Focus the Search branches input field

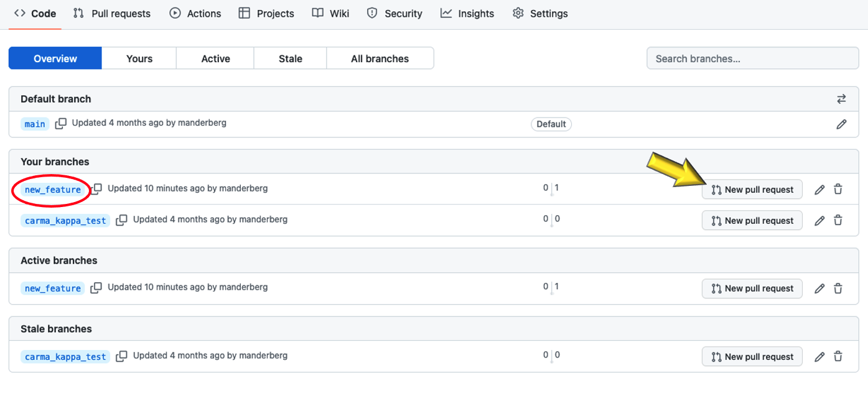pyautogui.click(x=752, y=58)
